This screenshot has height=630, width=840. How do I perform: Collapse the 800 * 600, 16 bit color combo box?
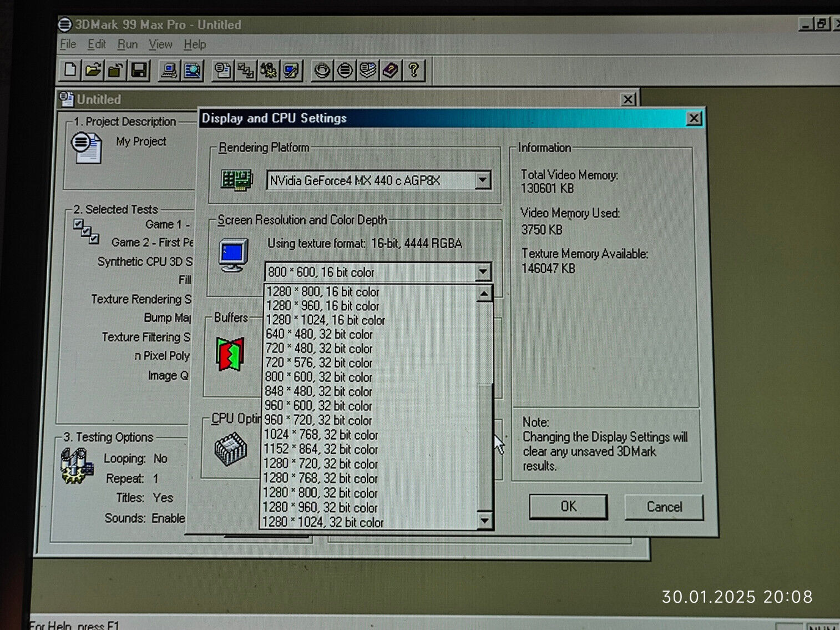[483, 272]
